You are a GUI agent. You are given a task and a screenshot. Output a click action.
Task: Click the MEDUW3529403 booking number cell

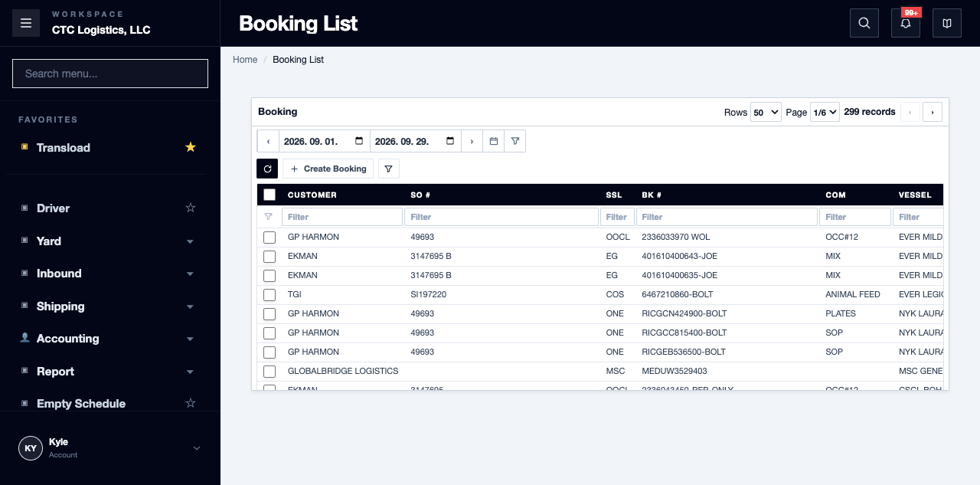[675, 371]
